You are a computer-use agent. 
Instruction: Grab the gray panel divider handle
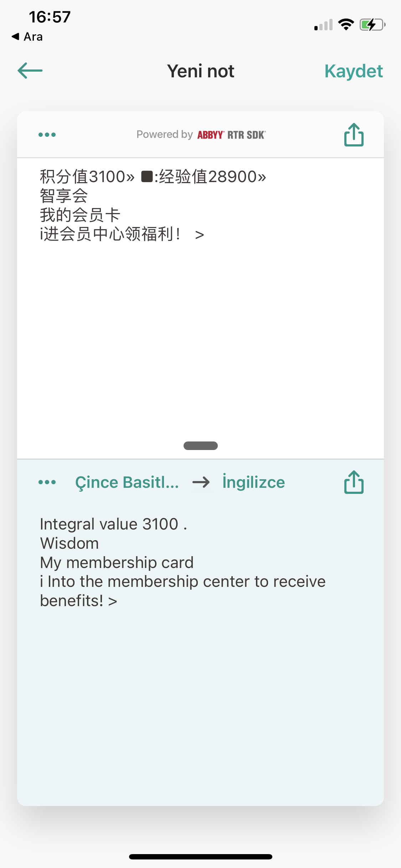tap(201, 446)
